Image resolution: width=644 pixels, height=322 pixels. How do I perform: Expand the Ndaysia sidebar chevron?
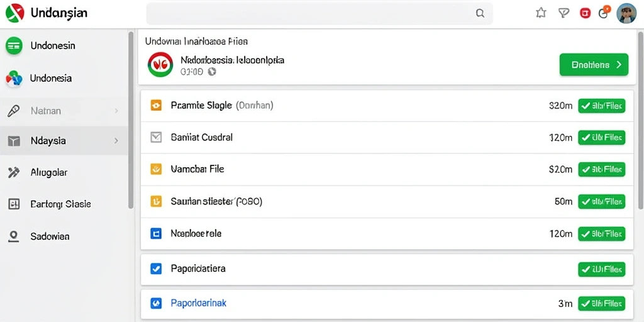[116, 141]
